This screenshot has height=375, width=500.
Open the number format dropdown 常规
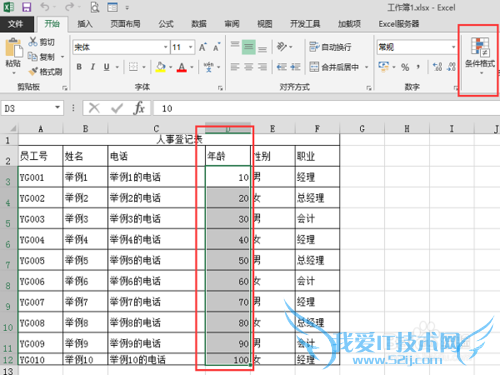click(x=453, y=47)
